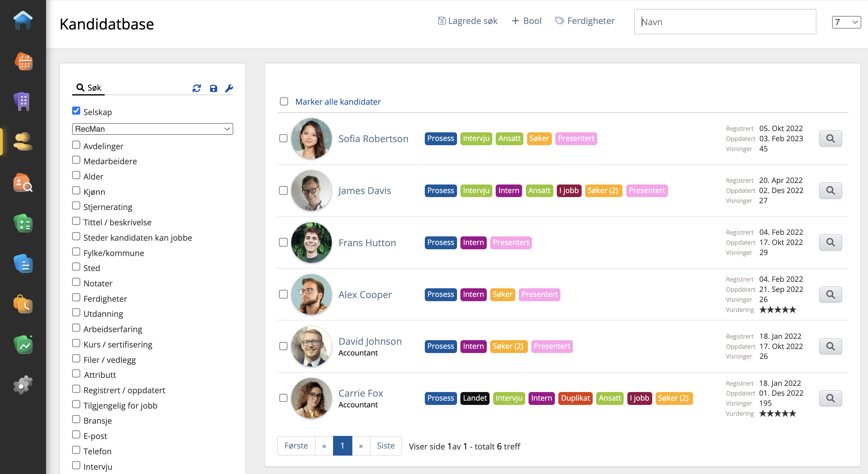The width and height of the screenshot is (868, 474).
Task: Click the refresh search icon
Action: tap(197, 88)
